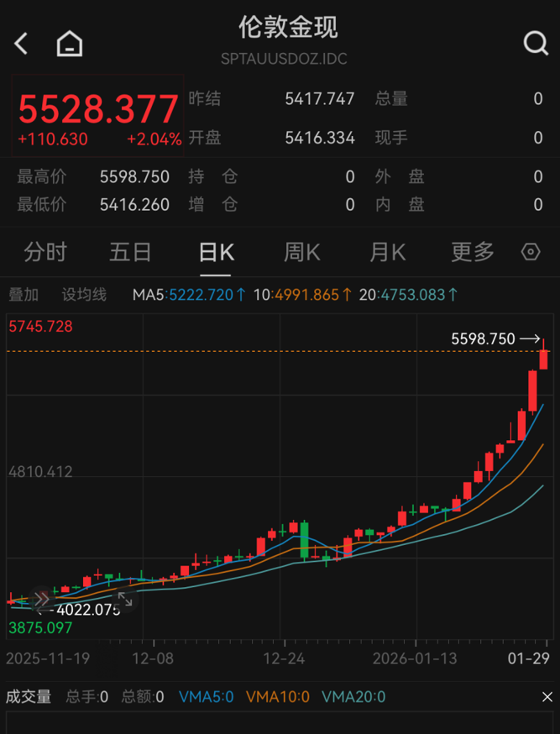This screenshot has width=560, height=734.
Task: Expand the 更多 more periods menu
Action: (473, 252)
